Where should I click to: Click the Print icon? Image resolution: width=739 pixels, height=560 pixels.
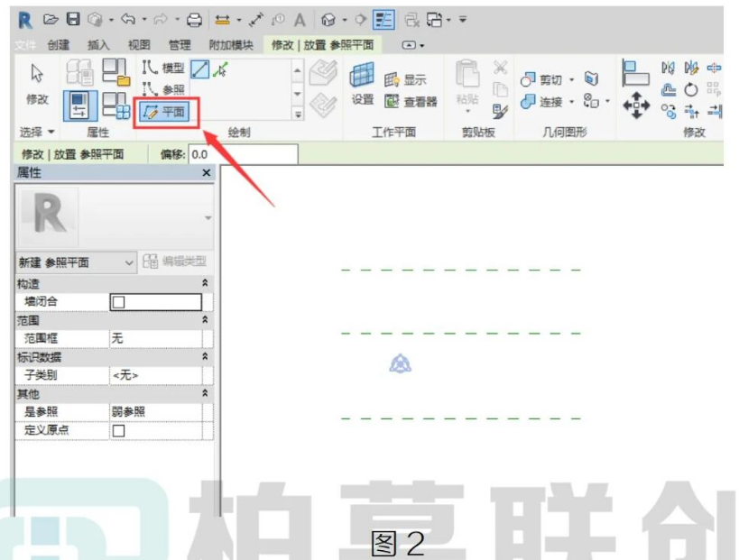tap(194, 20)
